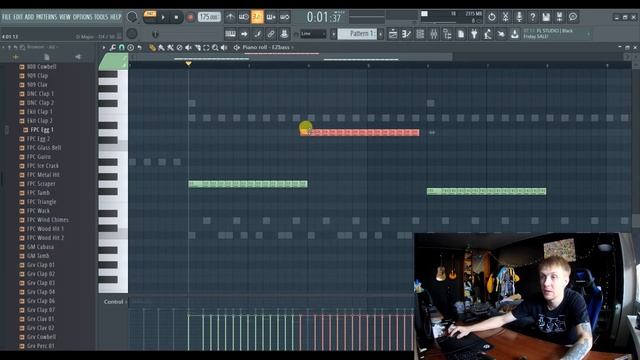The width and height of the screenshot is (640, 360).
Task: Switch the Pat/Song mode toggle
Action: pyautogui.click(x=150, y=17)
